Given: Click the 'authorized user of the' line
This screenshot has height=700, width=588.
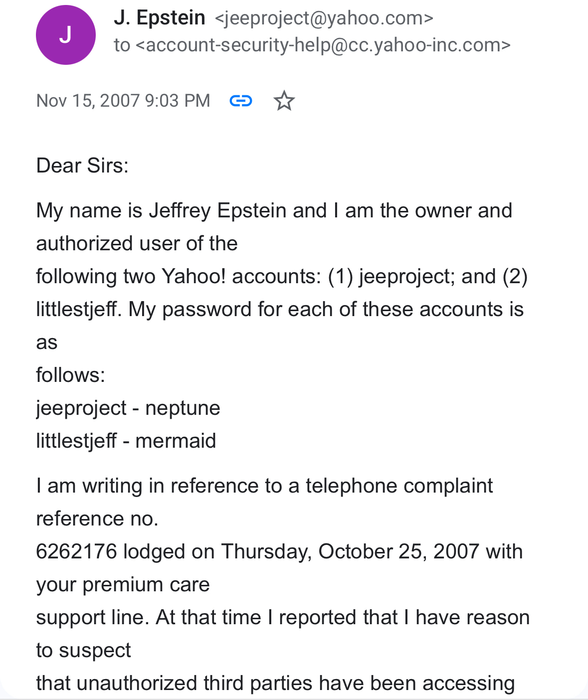Looking at the screenshot, I should coord(137,243).
